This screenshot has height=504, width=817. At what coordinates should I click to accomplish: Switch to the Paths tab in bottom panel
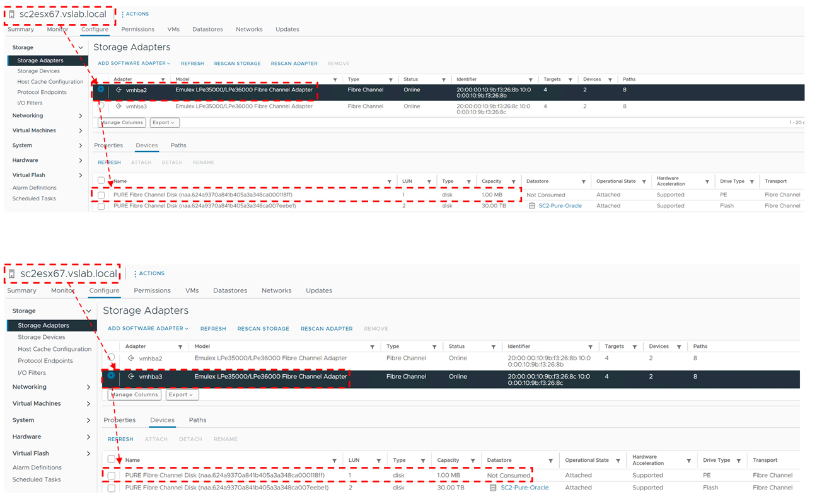click(x=197, y=420)
